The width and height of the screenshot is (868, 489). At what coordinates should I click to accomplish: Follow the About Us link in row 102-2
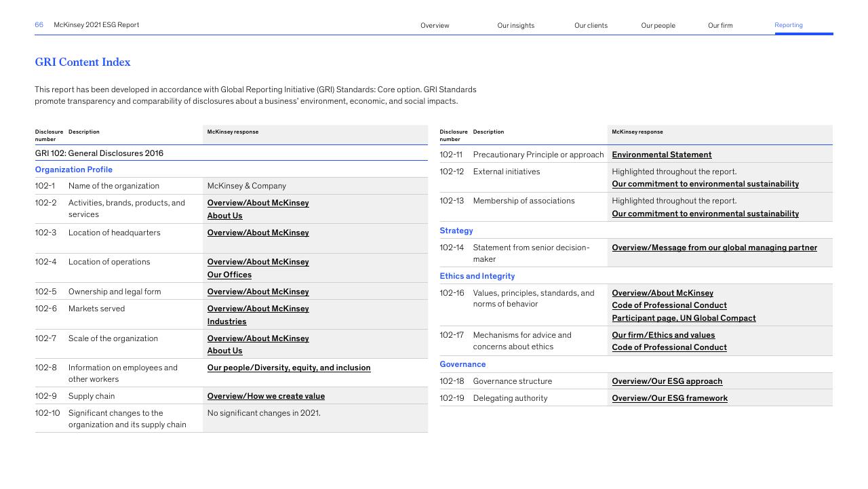224,216
